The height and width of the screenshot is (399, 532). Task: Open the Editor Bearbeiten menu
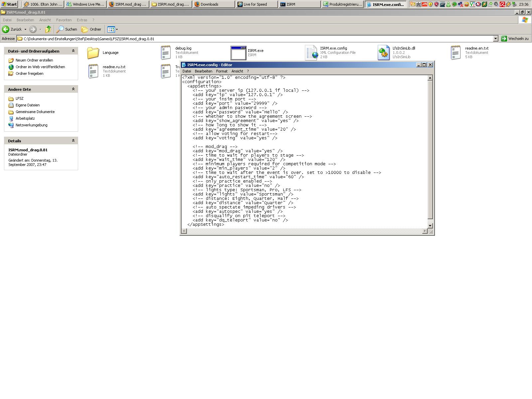point(203,71)
